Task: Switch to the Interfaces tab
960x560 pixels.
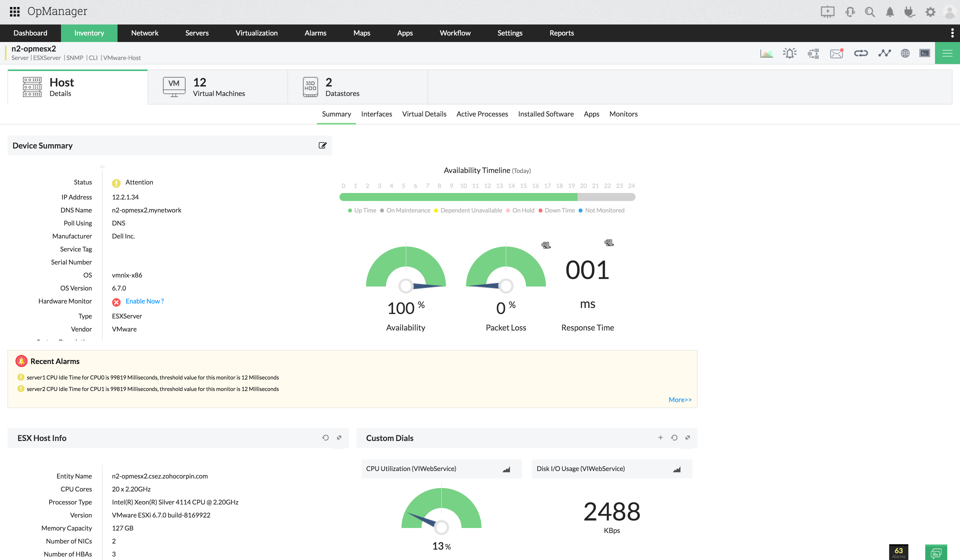Action: click(376, 114)
